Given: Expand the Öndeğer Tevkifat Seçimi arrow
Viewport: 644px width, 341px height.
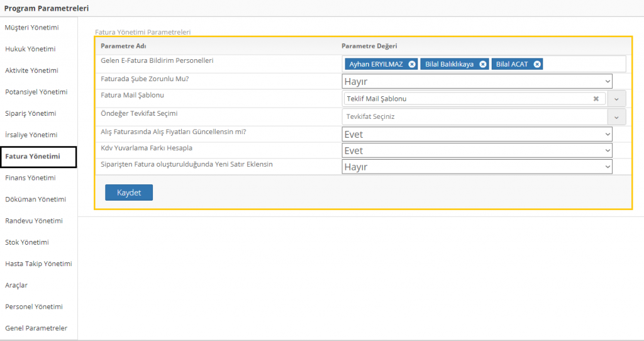Looking at the screenshot, I should coord(616,116).
